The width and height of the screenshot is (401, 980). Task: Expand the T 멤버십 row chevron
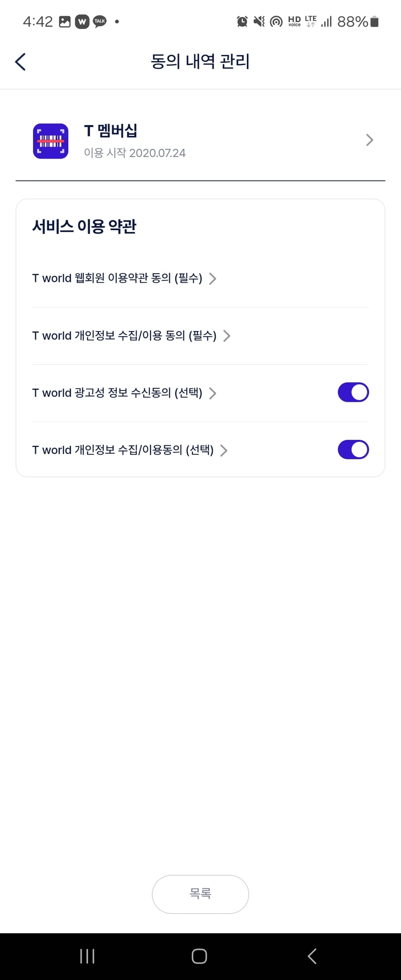click(370, 140)
